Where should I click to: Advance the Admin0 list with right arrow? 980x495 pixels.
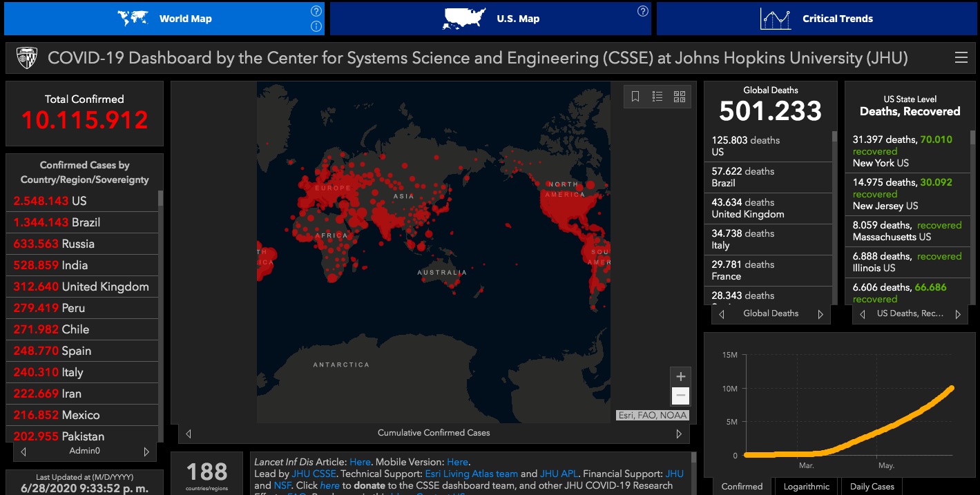146,452
